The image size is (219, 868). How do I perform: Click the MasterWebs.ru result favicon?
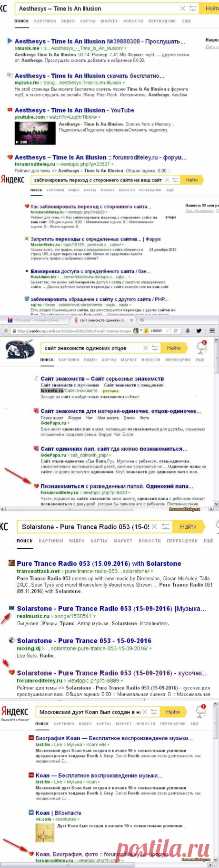coord(27,239)
